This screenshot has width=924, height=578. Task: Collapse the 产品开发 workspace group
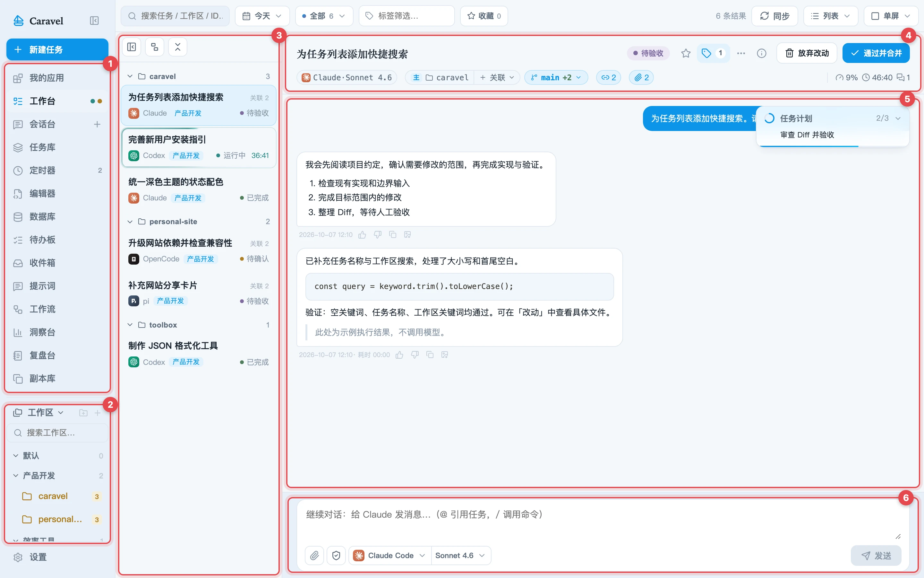click(x=16, y=476)
